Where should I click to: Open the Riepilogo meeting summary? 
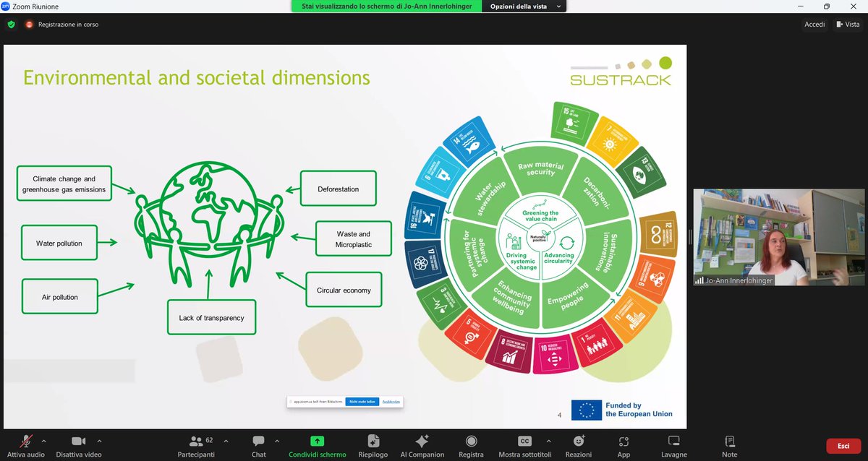coord(373,445)
